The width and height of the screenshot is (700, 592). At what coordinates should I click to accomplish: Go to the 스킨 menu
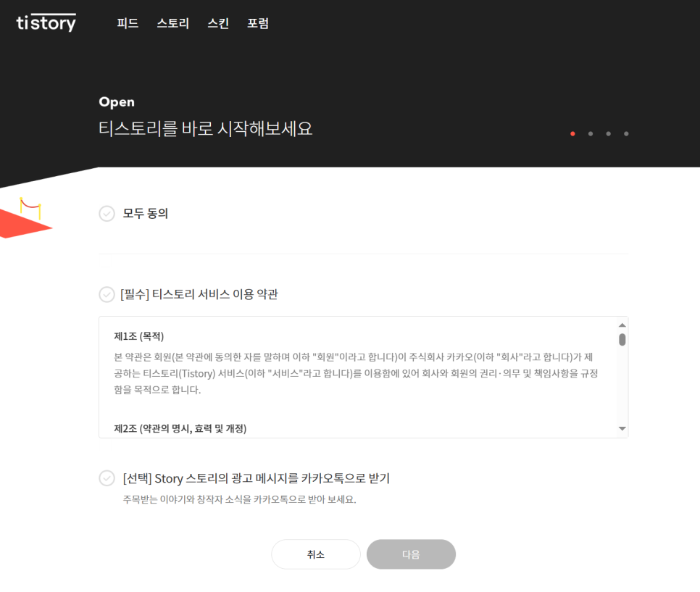coord(218,23)
